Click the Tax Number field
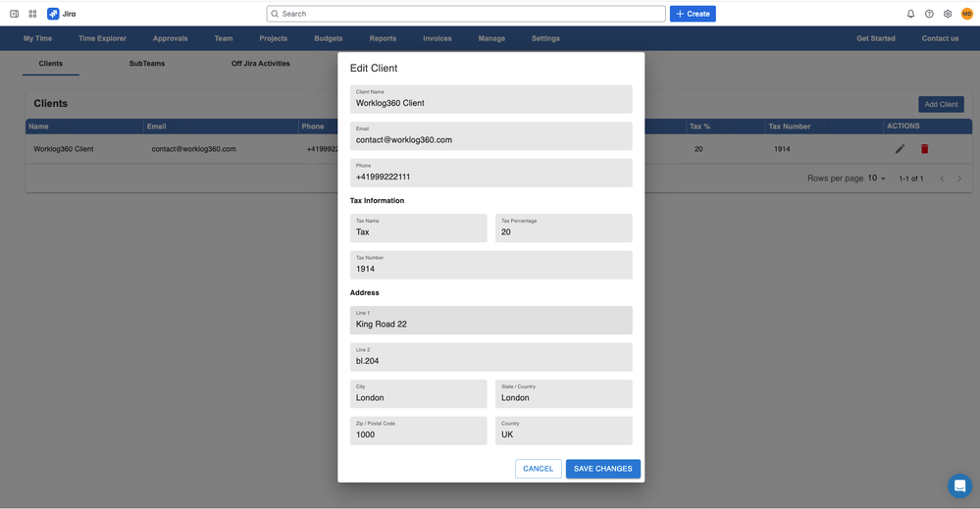 click(x=491, y=265)
